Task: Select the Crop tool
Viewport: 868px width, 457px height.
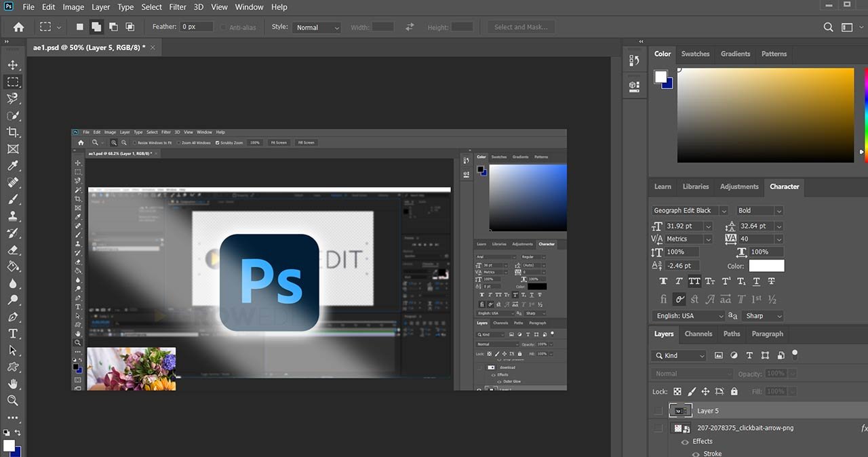Action: (13, 132)
